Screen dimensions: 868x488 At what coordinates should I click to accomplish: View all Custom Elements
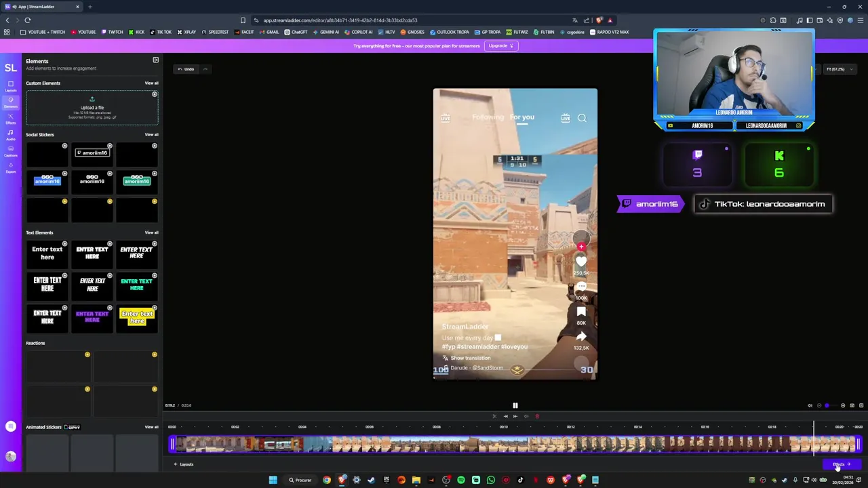[x=151, y=83]
